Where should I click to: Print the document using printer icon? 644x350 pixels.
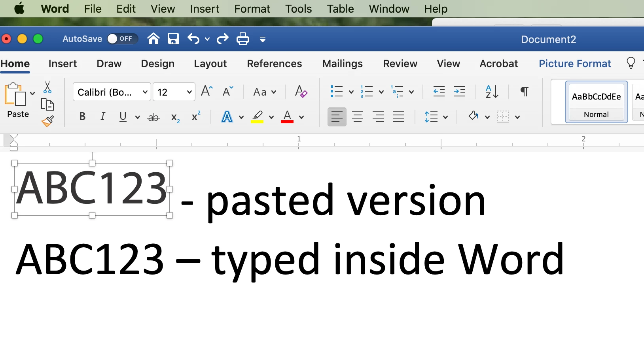243,39
